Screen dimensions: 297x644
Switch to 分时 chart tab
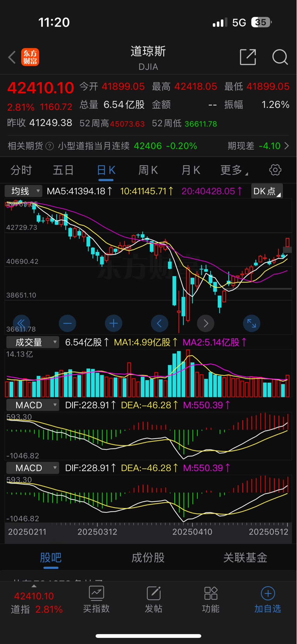(21, 170)
